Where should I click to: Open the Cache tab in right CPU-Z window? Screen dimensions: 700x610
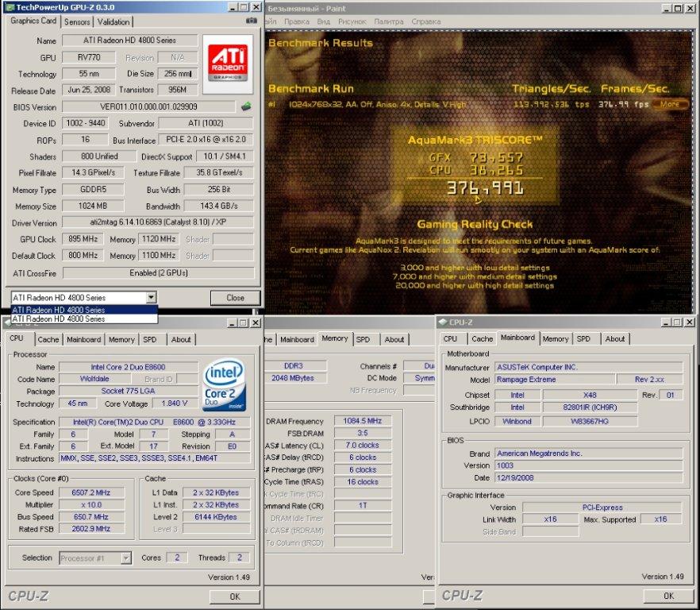coord(483,338)
